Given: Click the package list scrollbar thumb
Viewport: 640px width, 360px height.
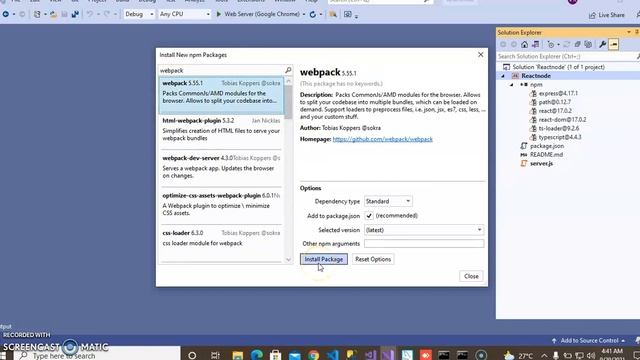Looking at the screenshot, I should tap(289, 102).
